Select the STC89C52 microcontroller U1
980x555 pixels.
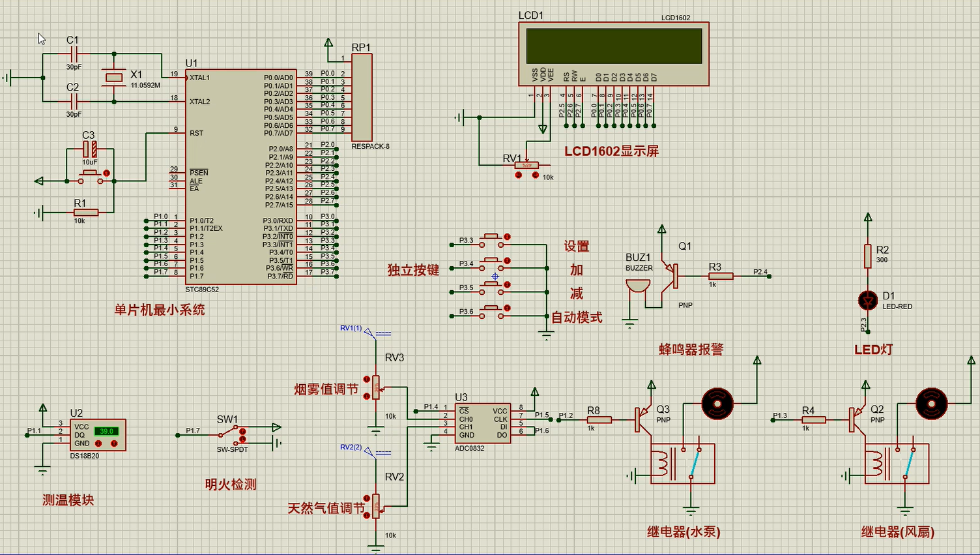[240, 176]
